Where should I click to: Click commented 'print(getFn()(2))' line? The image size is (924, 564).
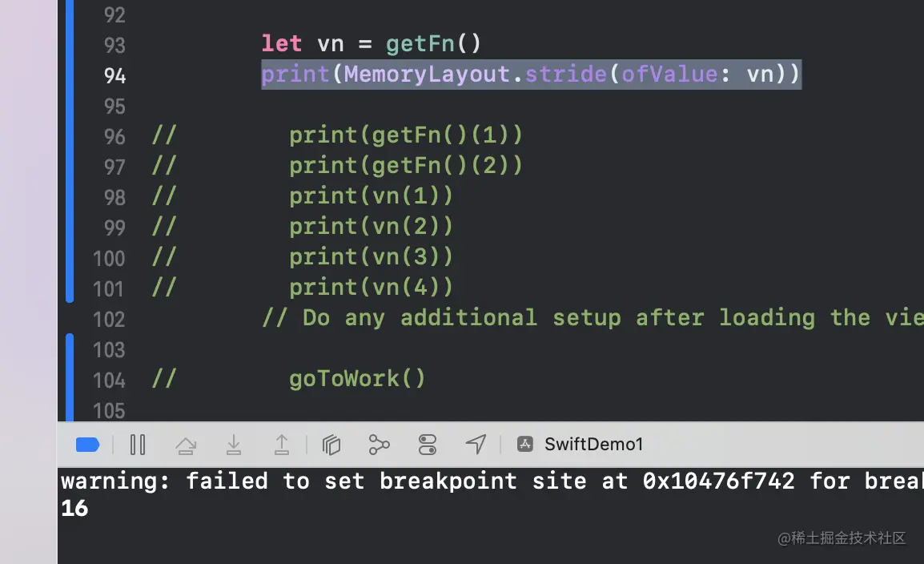click(406, 166)
